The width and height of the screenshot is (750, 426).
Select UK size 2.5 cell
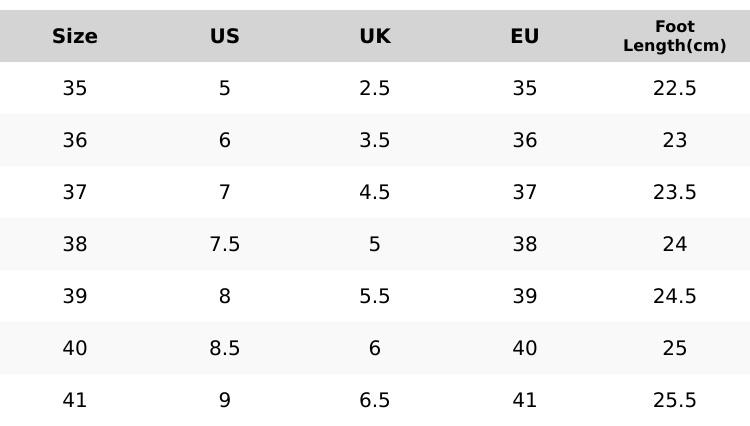coord(375,88)
